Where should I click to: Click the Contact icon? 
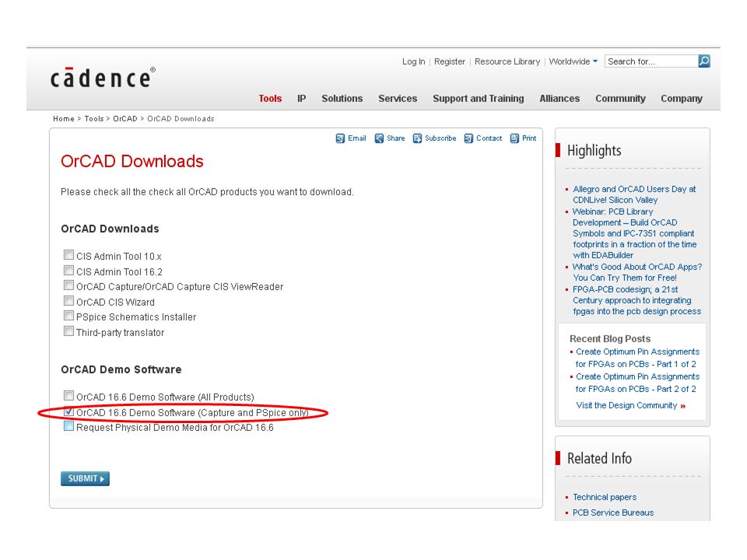[468, 138]
